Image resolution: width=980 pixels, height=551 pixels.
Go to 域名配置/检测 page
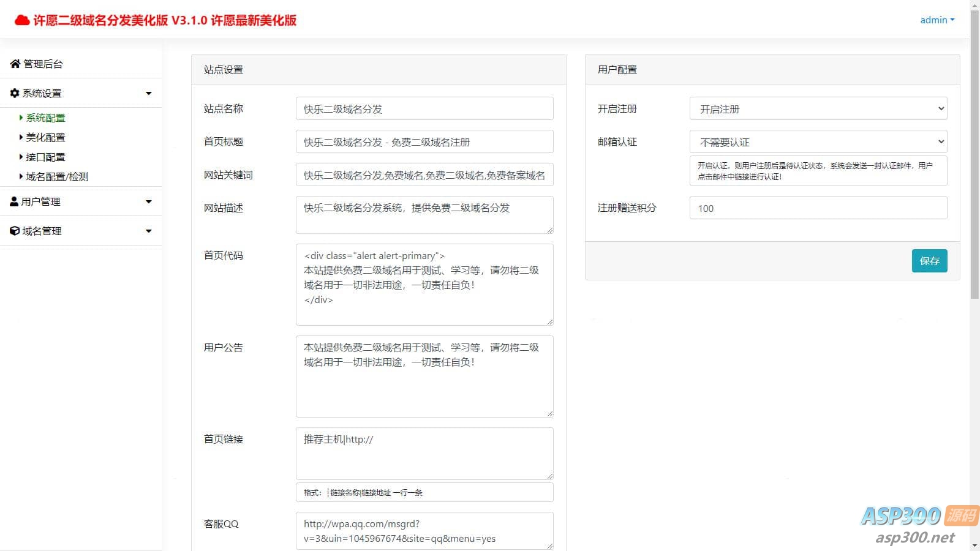click(x=57, y=176)
